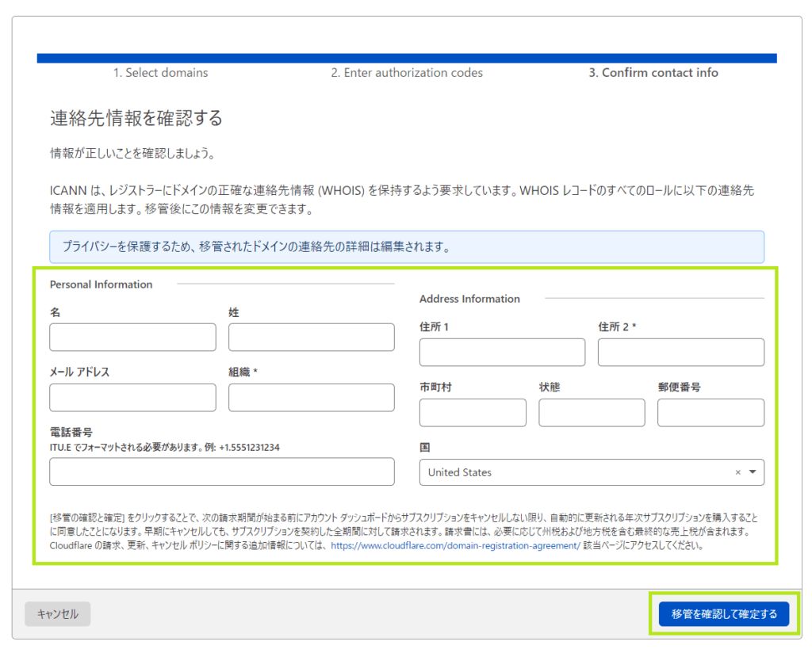Select the 電話番号 phone number field
812x649 pixels.
point(222,471)
